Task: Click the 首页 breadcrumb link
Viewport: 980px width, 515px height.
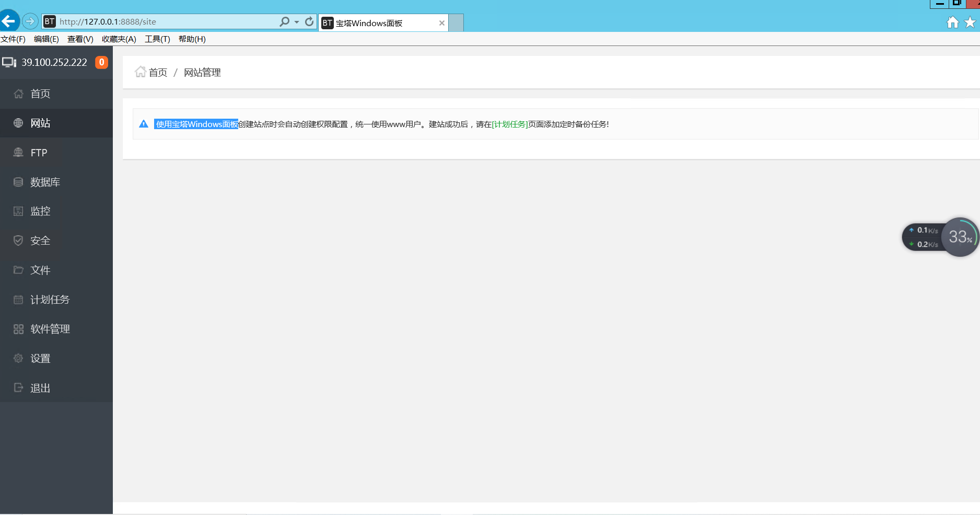Action: (158, 73)
